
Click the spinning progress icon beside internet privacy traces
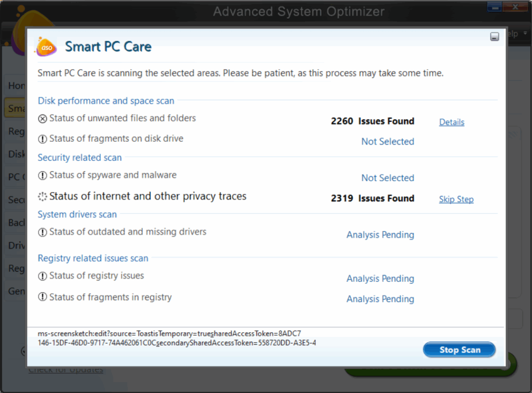[43, 197]
